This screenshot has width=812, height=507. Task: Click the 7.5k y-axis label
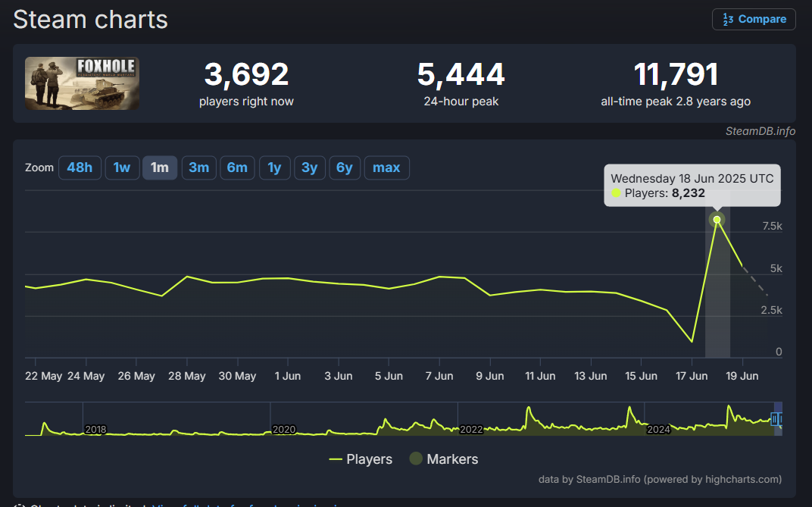pyautogui.click(x=772, y=227)
